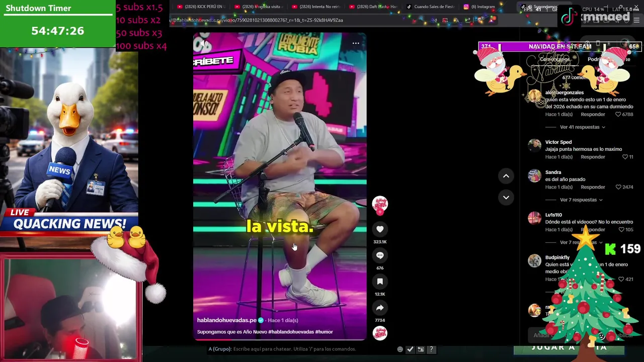The height and width of the screenshot is (362, 644).
Task: Select the Comentarios tab
Action: tap(554, 59)
